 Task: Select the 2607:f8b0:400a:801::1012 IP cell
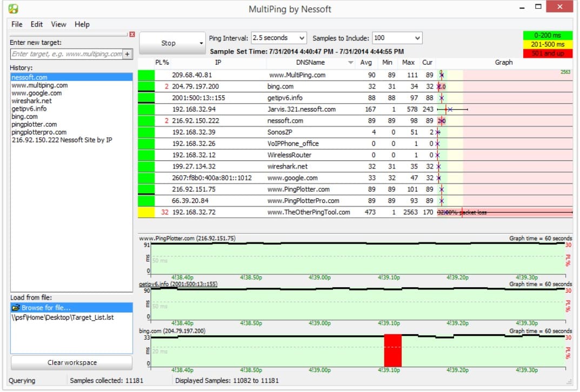click(211, 178)
